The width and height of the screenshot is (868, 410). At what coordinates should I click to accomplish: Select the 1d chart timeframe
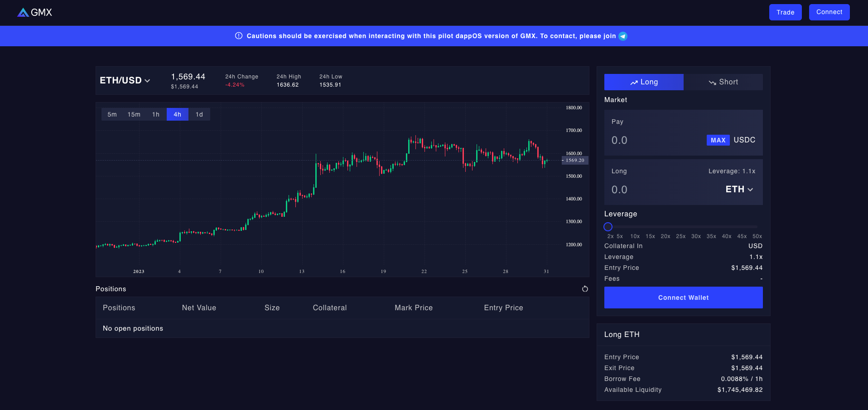(199, 114)
